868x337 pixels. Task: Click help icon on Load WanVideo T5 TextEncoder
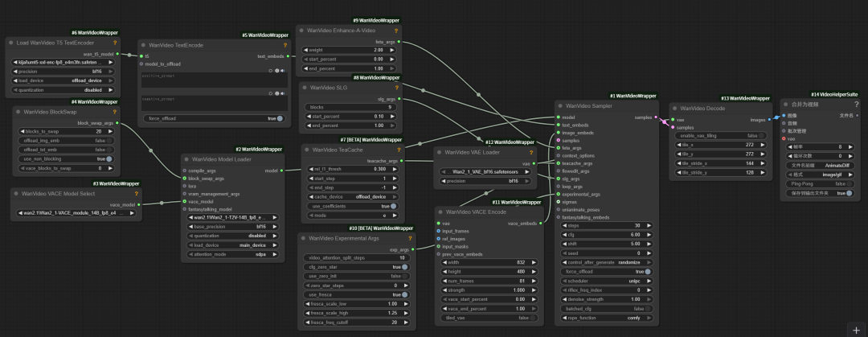114,43
